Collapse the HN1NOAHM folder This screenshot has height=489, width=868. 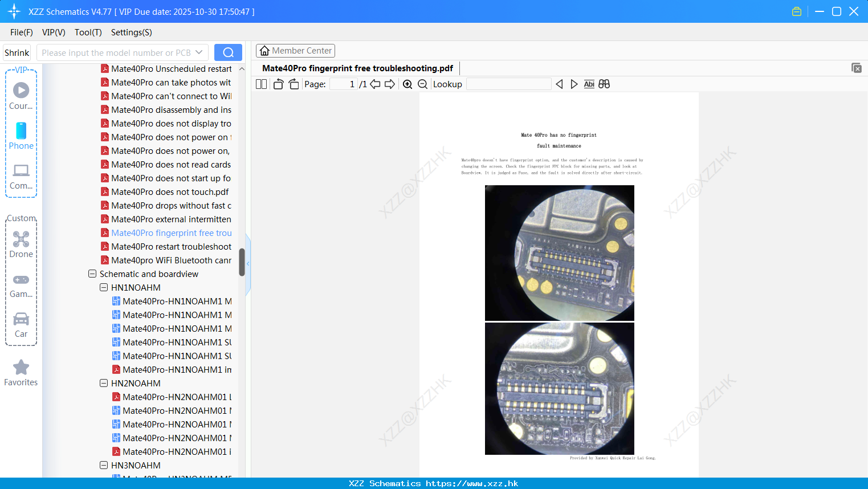(x=104, y=287)
